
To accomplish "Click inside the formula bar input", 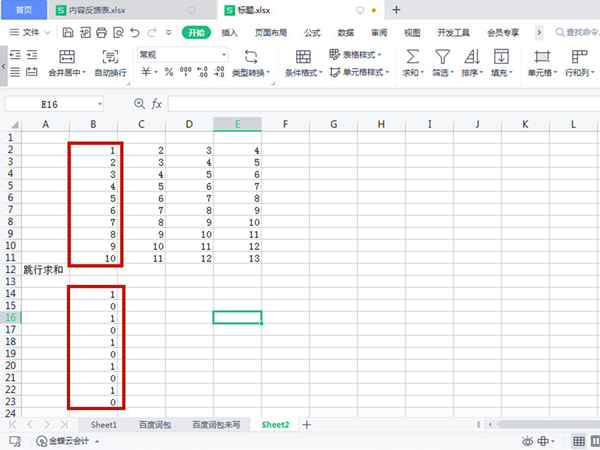I will (x=380, y=104).
